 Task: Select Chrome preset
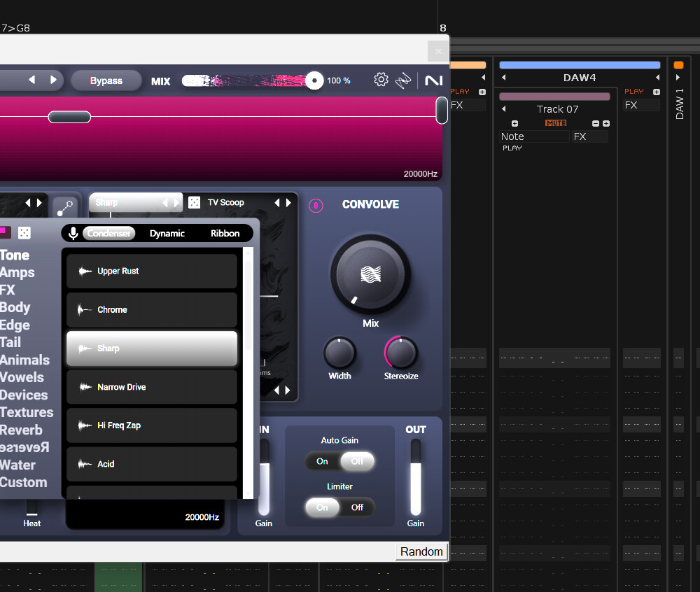152,309
